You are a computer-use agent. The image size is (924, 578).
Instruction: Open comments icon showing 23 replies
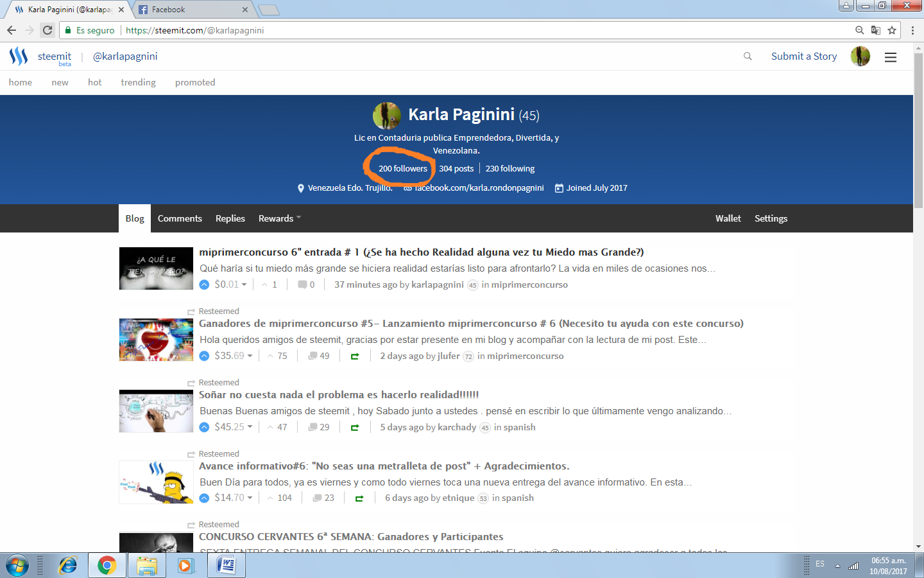[x=317, y=498]
